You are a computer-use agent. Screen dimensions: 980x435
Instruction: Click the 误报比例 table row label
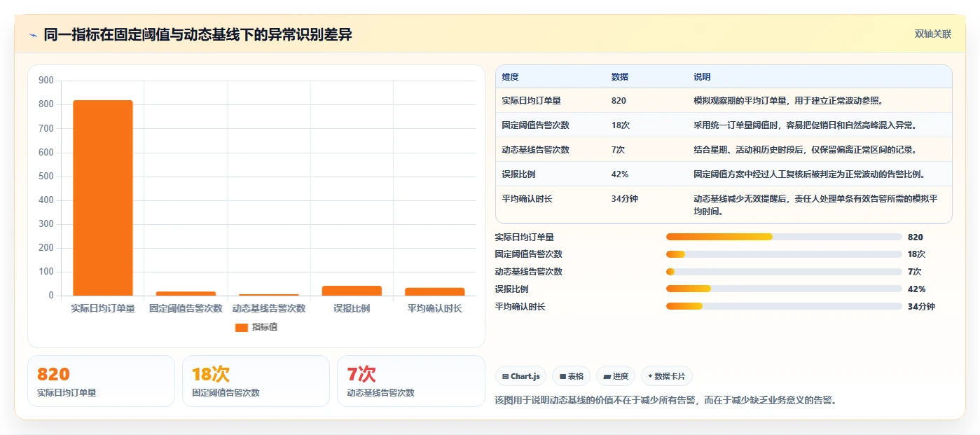(x=519, y=174)
